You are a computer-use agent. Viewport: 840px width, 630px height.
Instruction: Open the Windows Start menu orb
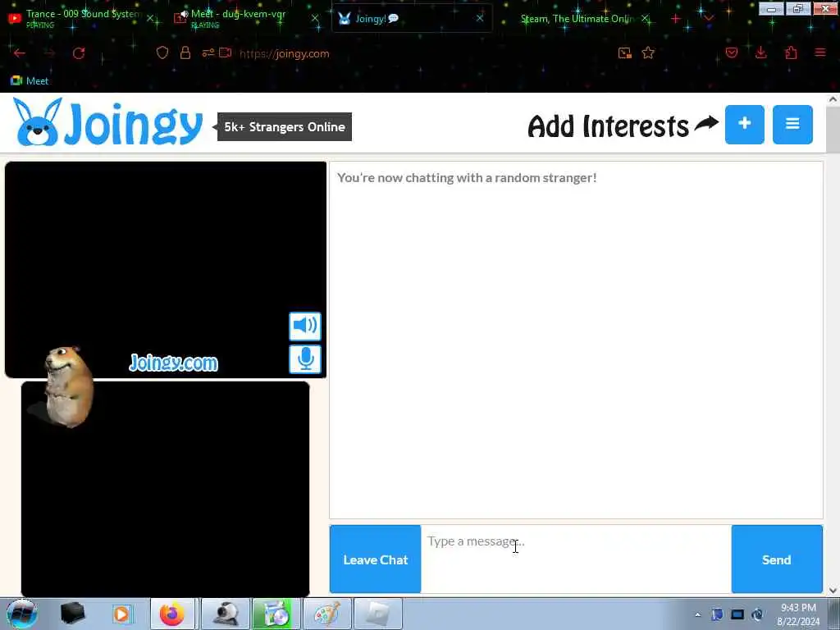click(x=21, y=614)
